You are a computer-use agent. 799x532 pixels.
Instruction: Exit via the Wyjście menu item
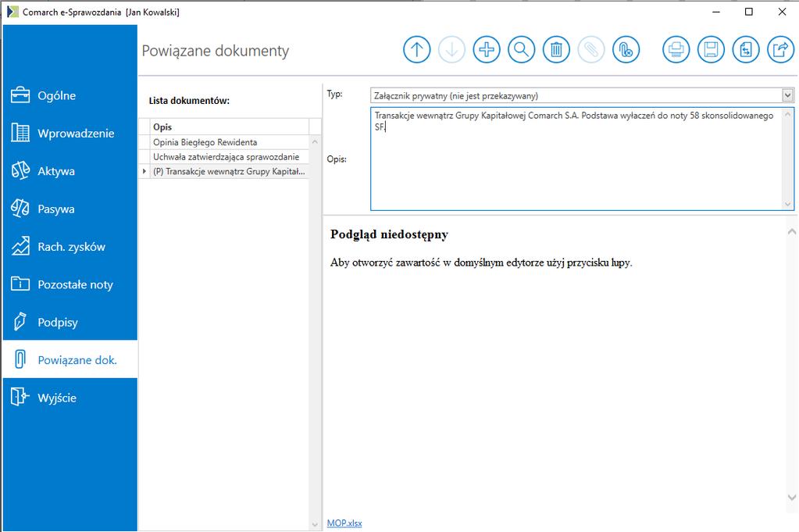click(70, 398)
